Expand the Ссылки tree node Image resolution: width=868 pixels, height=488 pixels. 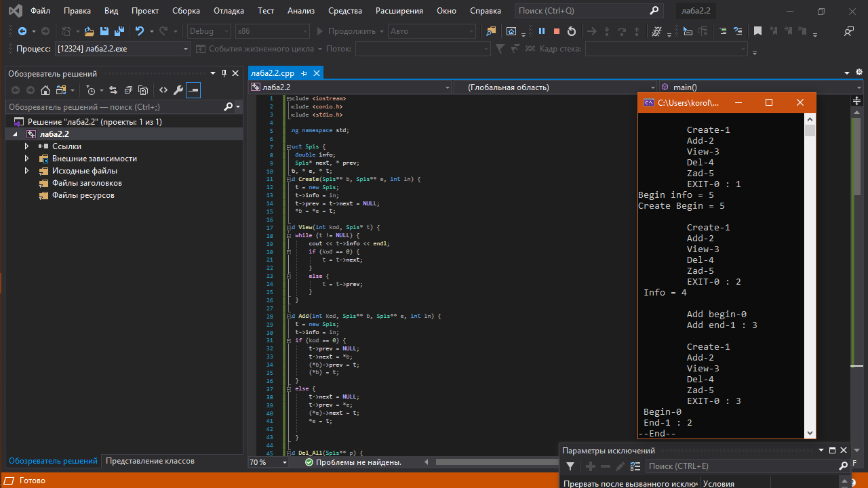(26, 146)
